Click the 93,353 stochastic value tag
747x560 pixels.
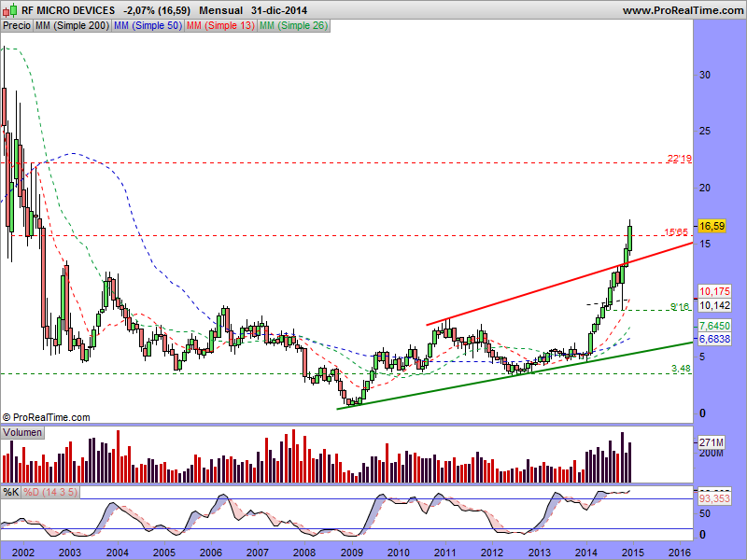point(713,499)
